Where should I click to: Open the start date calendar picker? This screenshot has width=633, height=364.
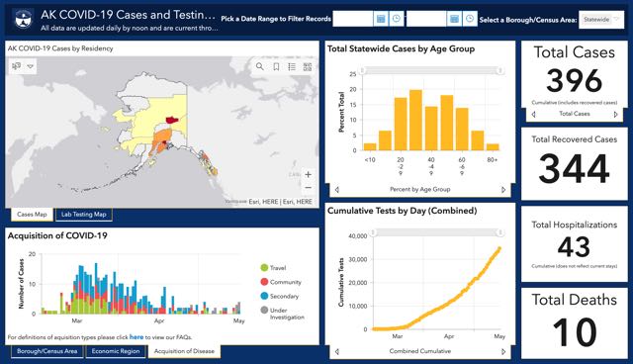pos(380,19)
